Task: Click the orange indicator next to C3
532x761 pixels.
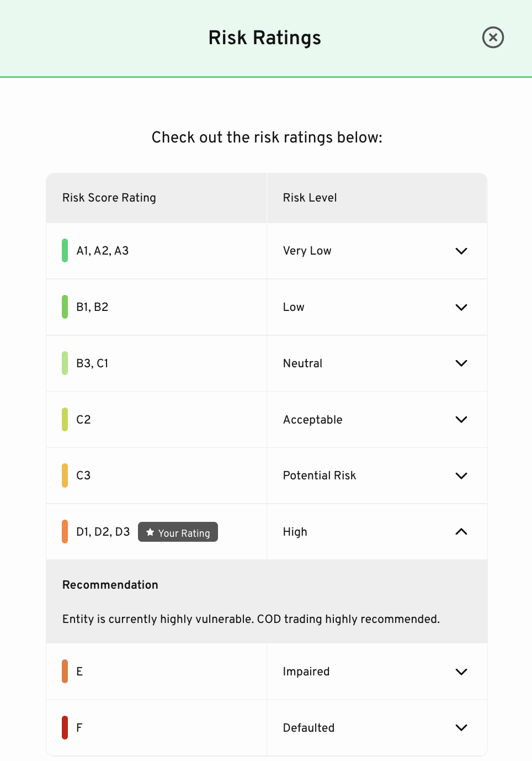Action: pyautogui.click(x=64, y=475)
